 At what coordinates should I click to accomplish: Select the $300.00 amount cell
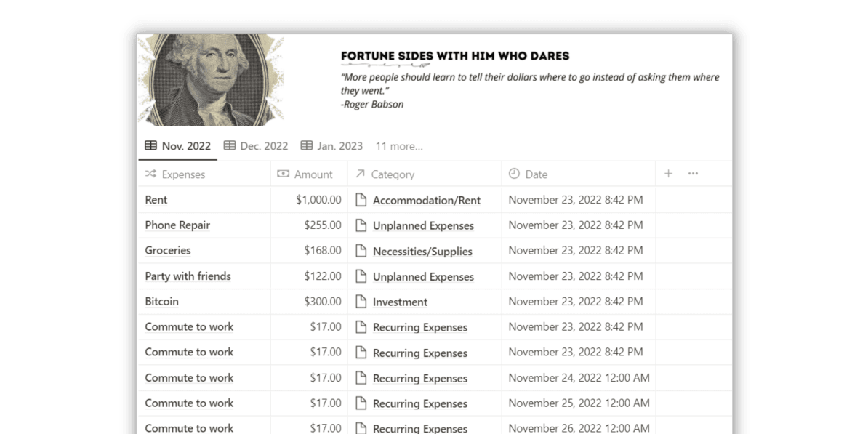(309, 302)
